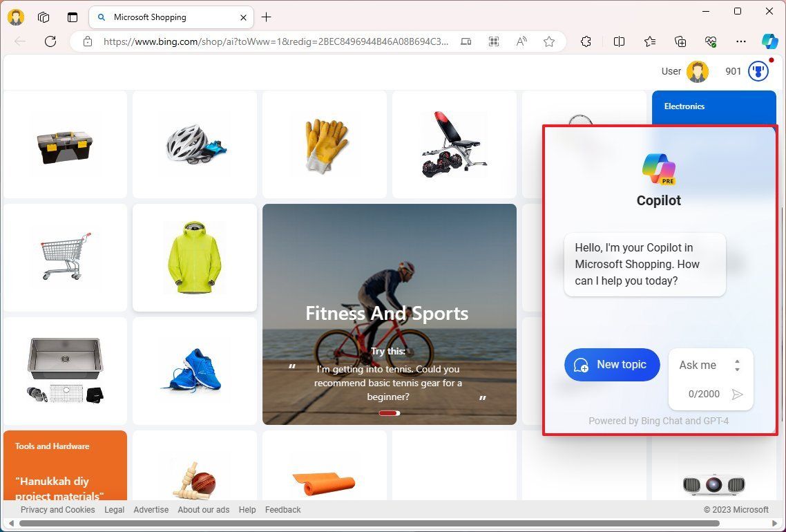The width and height of the screenshot is (786, 532).
Task: Click the Copilot logo in the chat panel
Action: pos(658,166)
